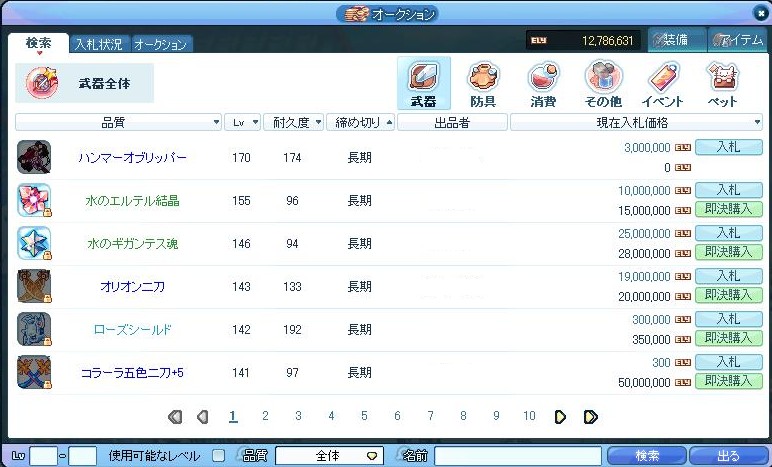The image size is (772, 467).
Task: Go to page 10
Action: click(529, 416)
